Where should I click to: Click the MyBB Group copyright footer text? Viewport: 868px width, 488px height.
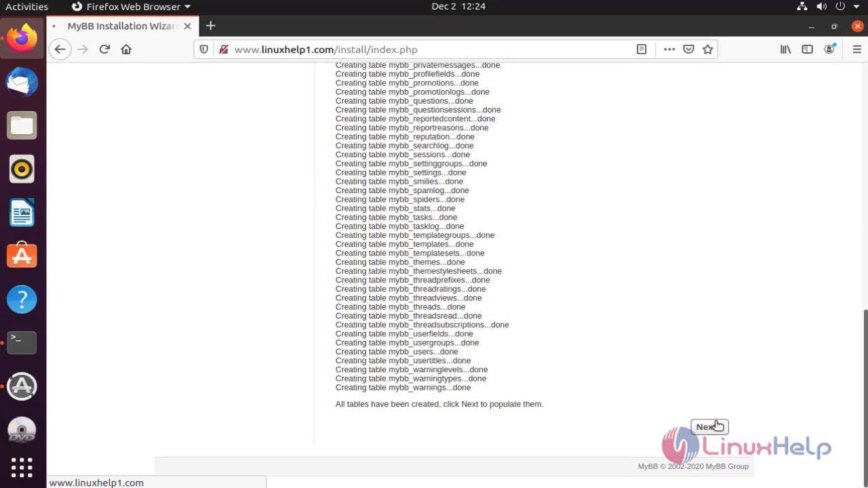click(693, 466)
